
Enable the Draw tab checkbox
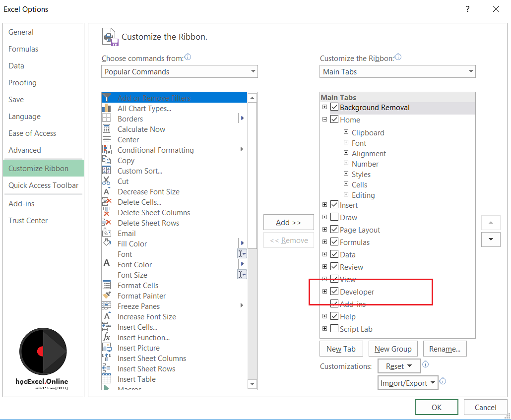click(334, 217)
